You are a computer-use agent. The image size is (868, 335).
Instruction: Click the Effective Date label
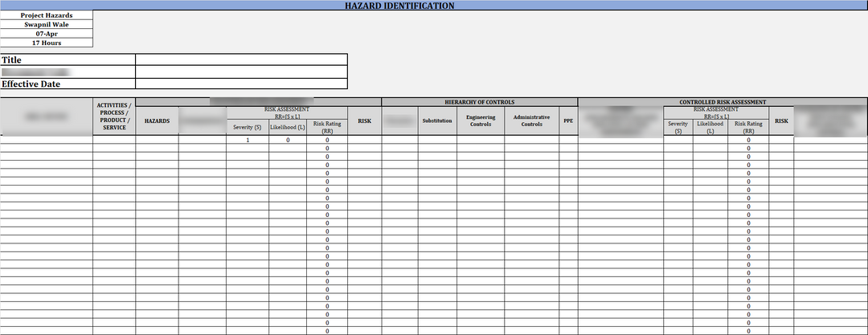(x=68, y=84)
